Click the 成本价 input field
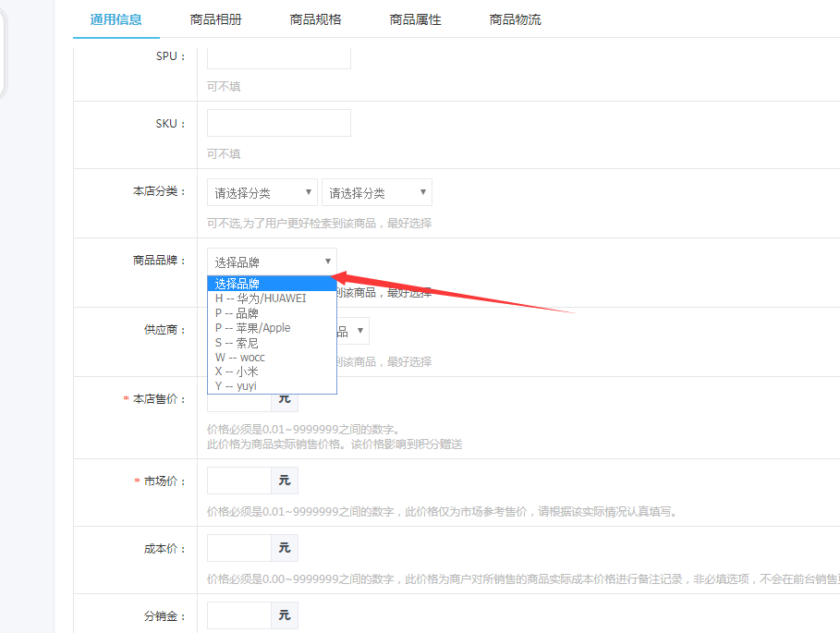Image resolution: width=840 pixels, height=633 pixels. [238, 548]
